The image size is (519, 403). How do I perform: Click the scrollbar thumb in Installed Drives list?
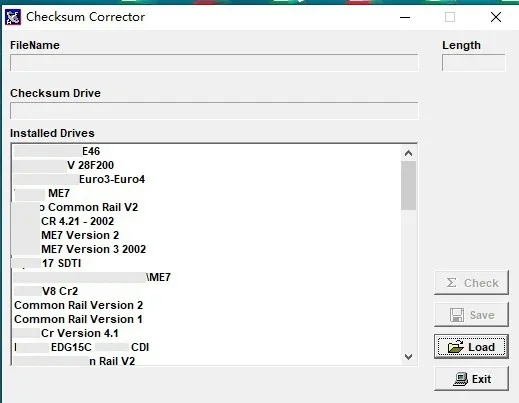pos(408,185)
